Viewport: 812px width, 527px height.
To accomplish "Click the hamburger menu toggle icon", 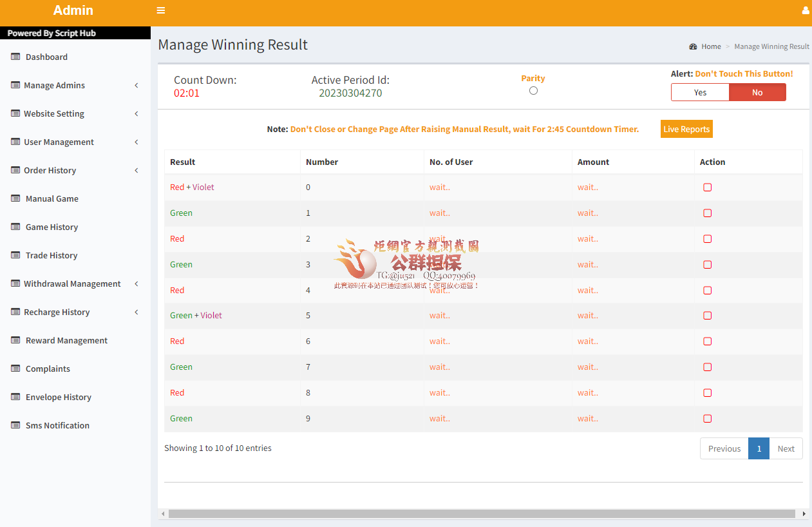I will [161, 10].
